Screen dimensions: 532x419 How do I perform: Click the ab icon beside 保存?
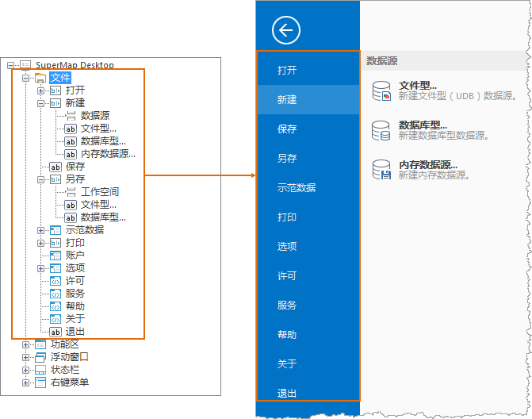click(x=55, y=167)
